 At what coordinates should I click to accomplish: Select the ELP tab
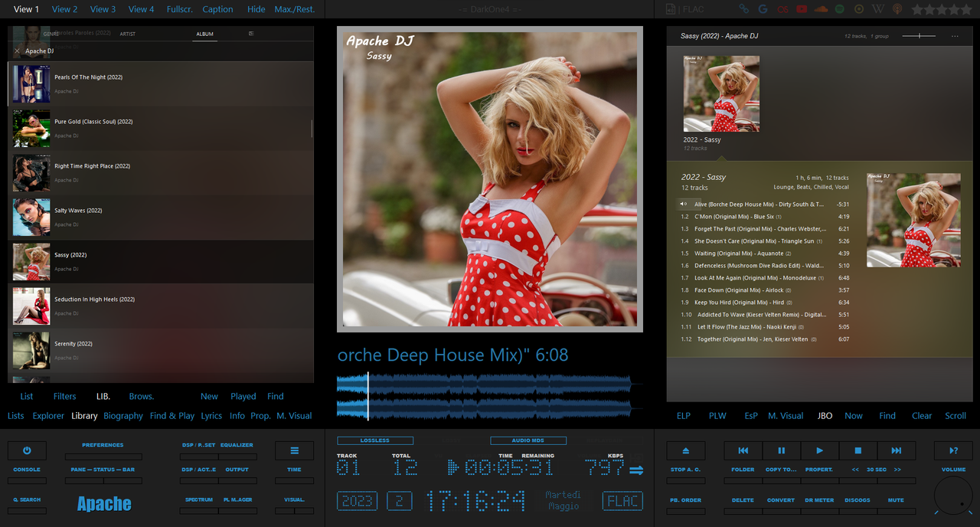(684, 416)
